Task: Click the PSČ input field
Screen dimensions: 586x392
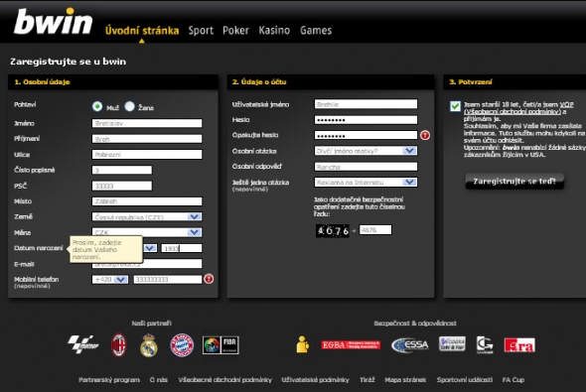Action: point(122,186)
